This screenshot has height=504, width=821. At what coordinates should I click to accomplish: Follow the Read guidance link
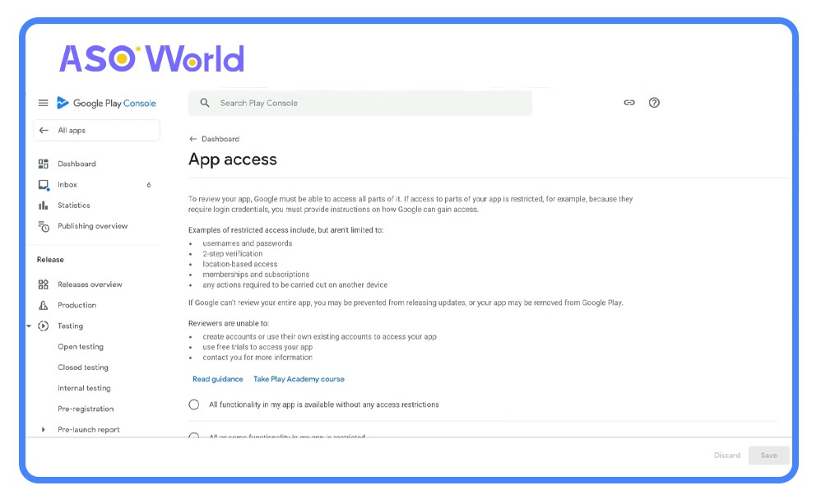[x=218, y=379]
